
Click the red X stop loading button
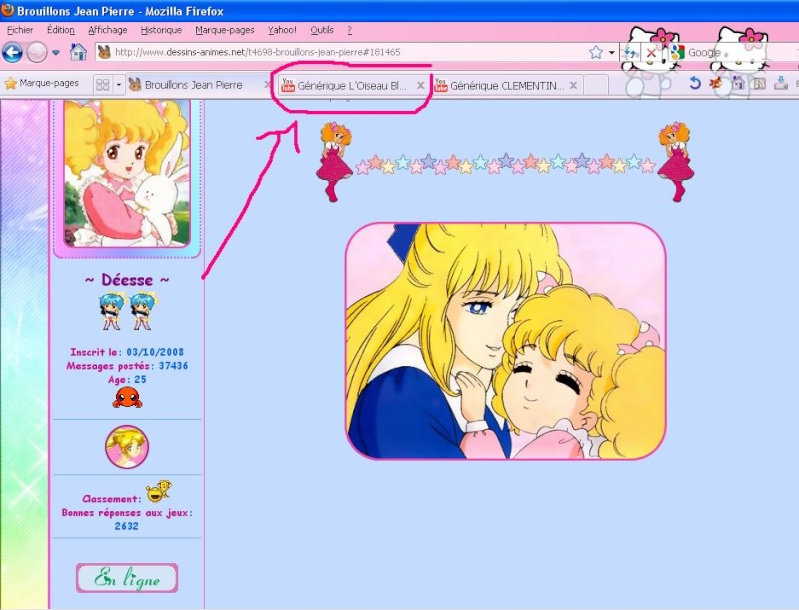point(651,52)
